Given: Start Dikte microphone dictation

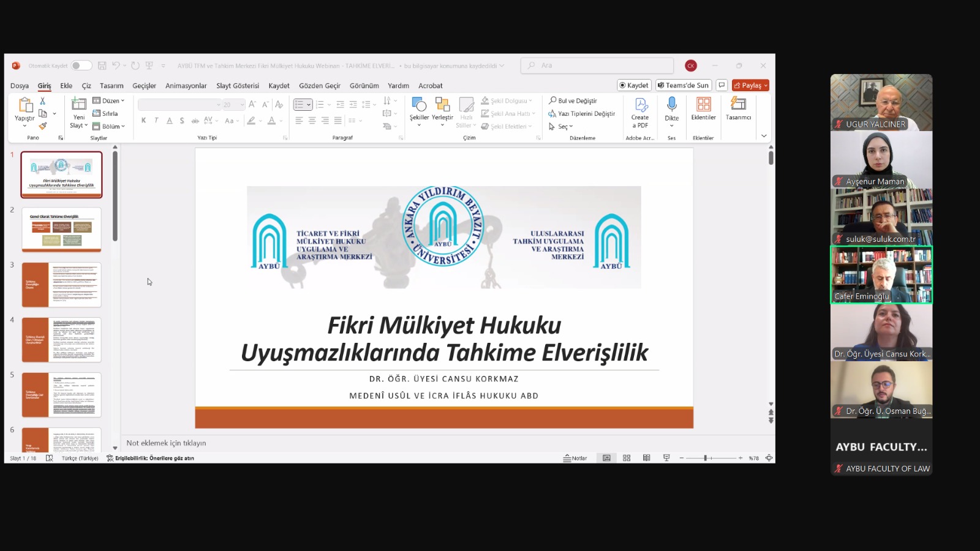Looking at the screenshot, I should click(x=671, y=110).
